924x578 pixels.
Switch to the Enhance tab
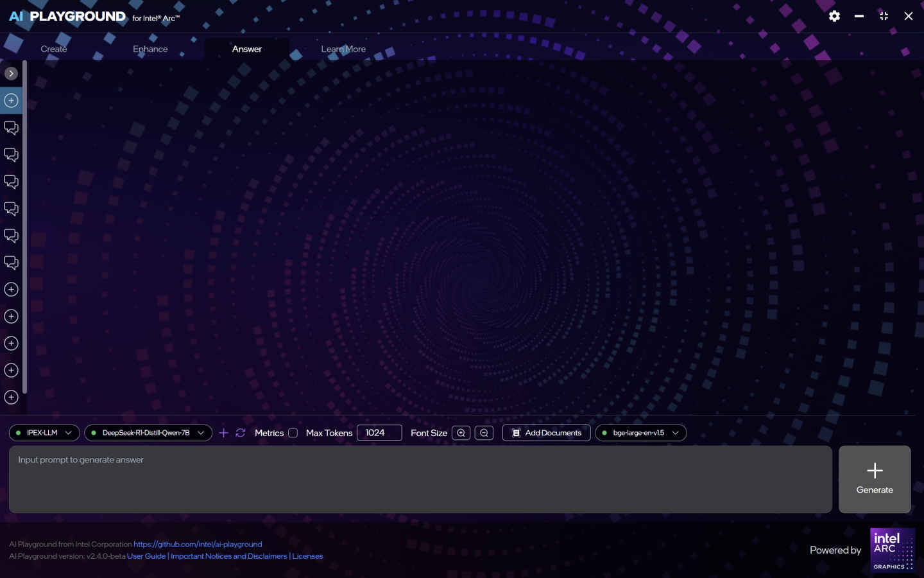click(150, 48)
